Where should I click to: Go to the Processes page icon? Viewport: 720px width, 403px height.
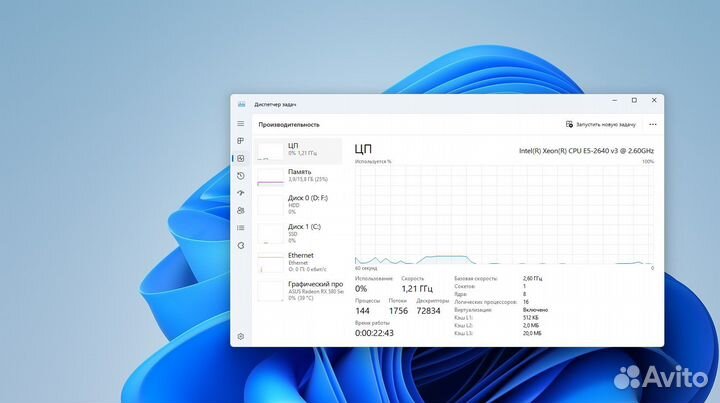(x=241, y=141)
